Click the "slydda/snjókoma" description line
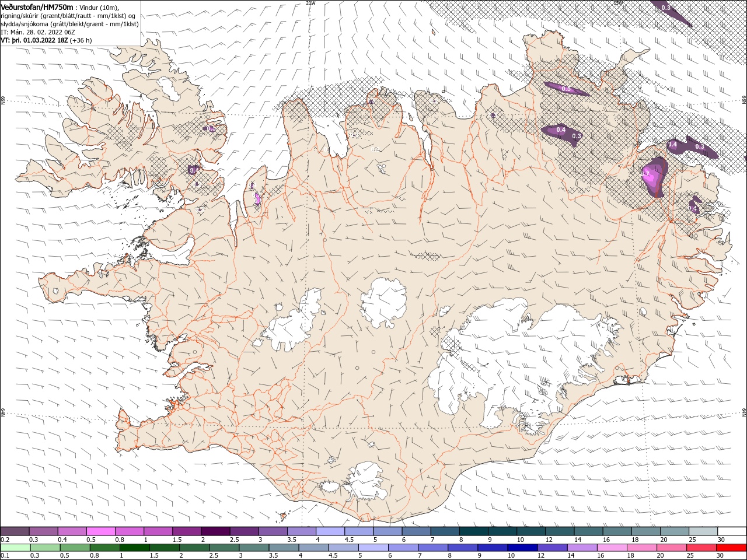Screen dimensions: 747x560 point(70,24)
